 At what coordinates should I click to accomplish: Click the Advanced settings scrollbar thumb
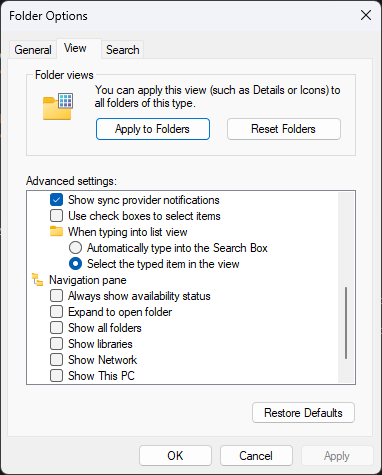[x=346, y=323]
